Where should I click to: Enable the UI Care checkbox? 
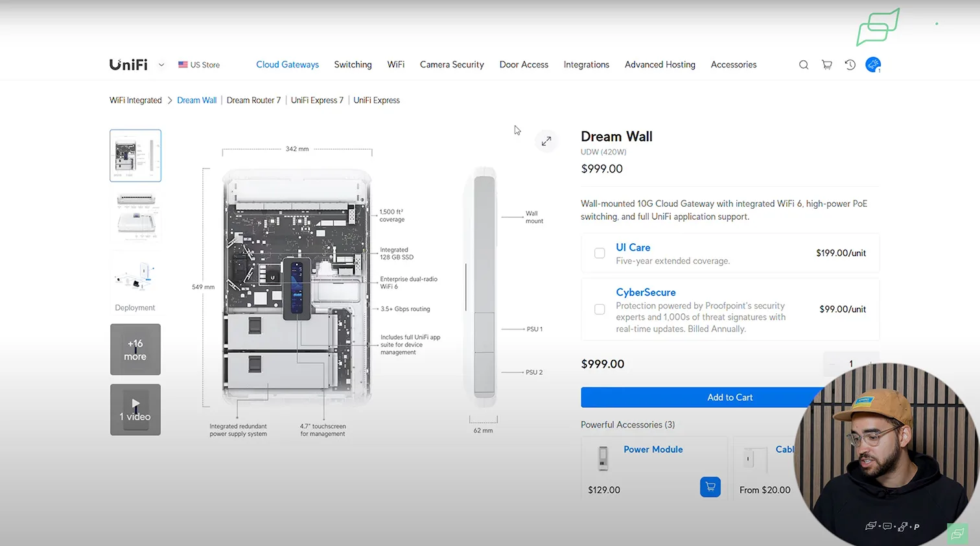coord(600,253)
